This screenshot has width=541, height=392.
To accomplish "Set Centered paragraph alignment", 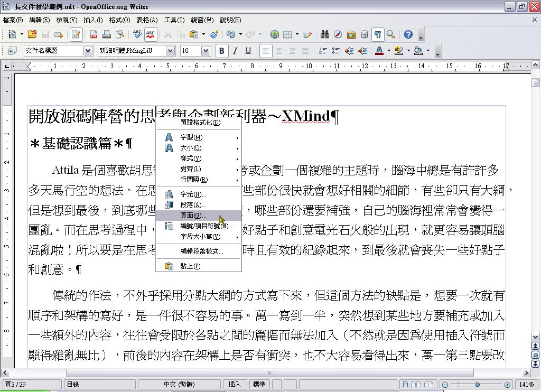I will click(279, 51).
